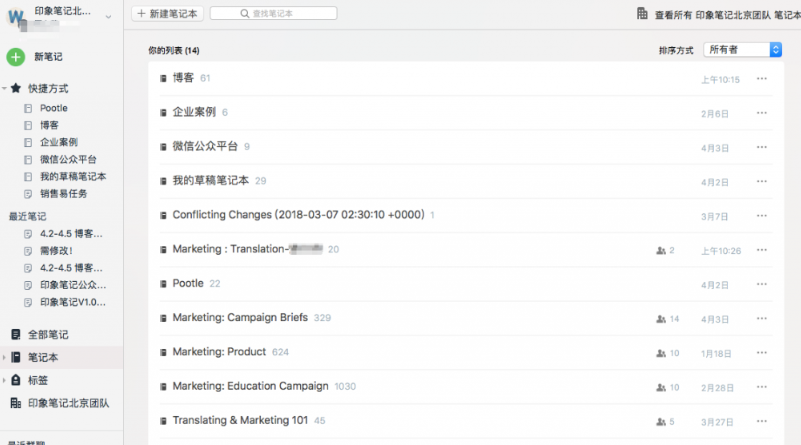801x445 pixels.
Task: Open the 微信公众平台 notebook in the list
Action: (205, 146)
